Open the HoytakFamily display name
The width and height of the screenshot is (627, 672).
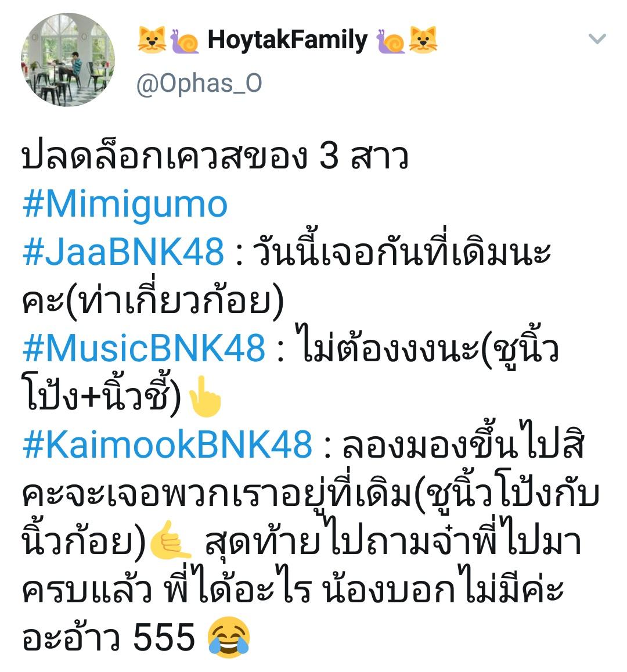287,40
